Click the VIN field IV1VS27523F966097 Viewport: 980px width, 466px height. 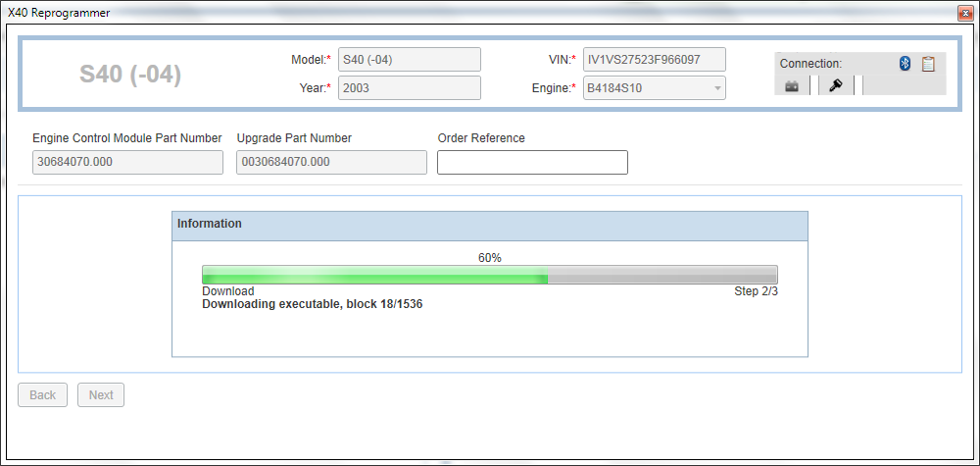coord(655,60)
